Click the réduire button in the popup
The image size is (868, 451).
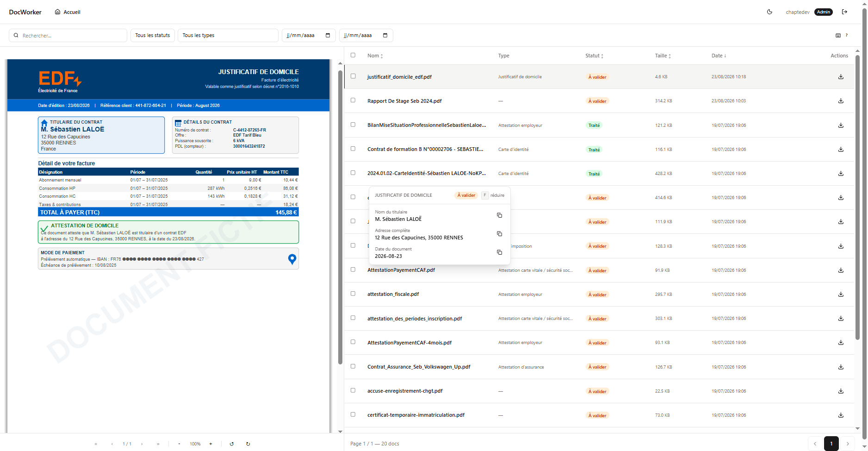[x=493, y=195]
